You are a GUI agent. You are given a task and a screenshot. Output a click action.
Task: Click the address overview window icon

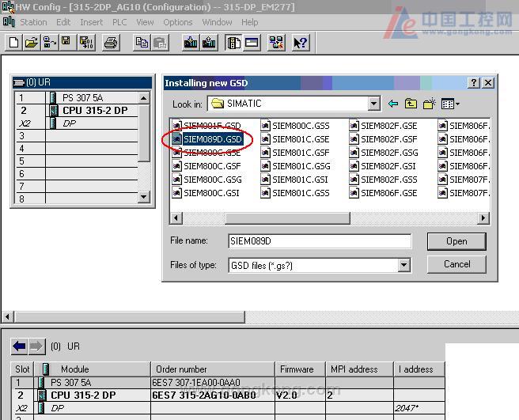[252, 43]
